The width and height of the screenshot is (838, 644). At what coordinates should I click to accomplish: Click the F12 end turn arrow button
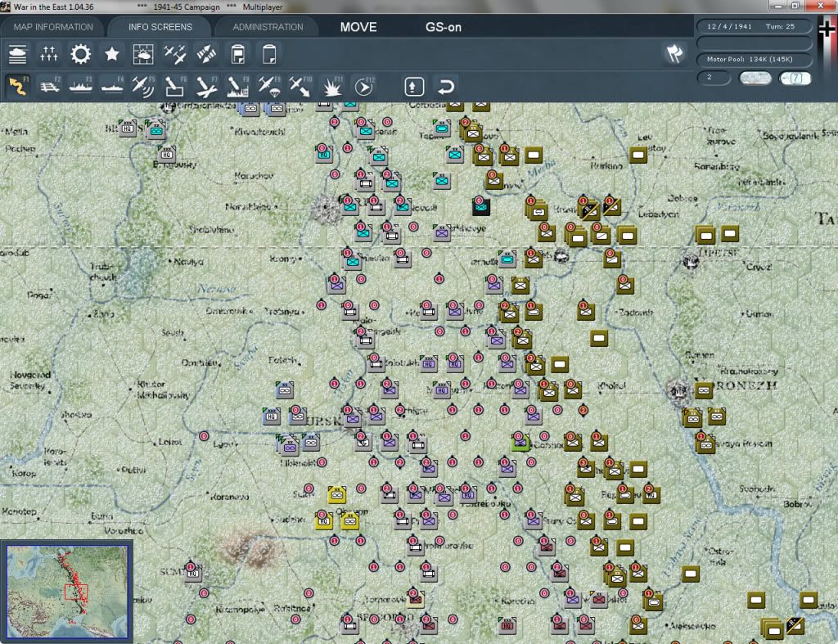click(364, 86)
